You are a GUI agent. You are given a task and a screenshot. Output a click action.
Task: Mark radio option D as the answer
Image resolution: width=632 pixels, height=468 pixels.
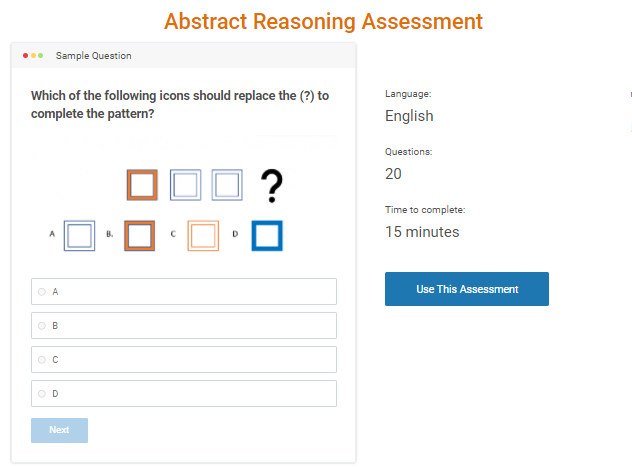point(42,394)
